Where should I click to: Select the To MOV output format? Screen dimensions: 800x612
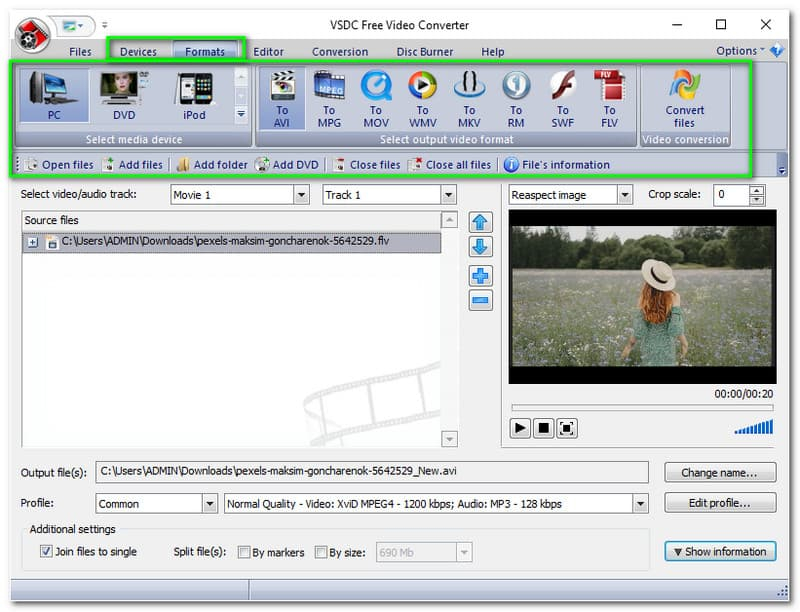pos(376,99)
